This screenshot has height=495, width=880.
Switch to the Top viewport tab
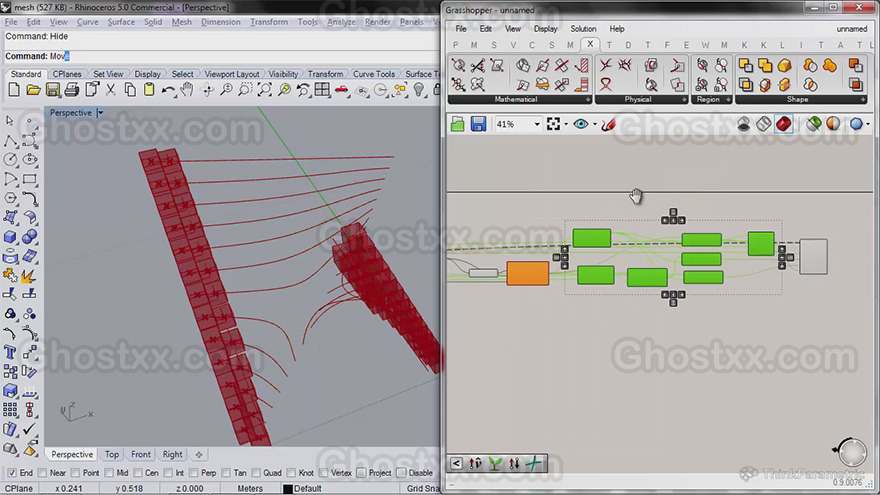pos(112,455)
